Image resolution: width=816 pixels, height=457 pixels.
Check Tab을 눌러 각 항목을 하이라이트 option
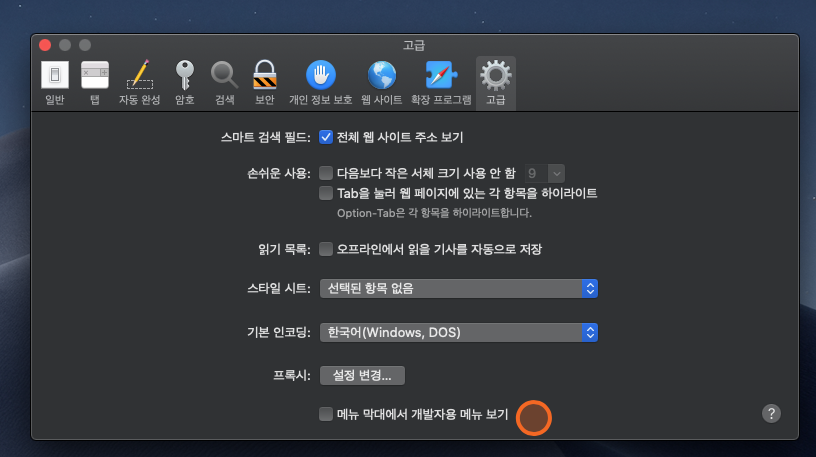point(326,193)
